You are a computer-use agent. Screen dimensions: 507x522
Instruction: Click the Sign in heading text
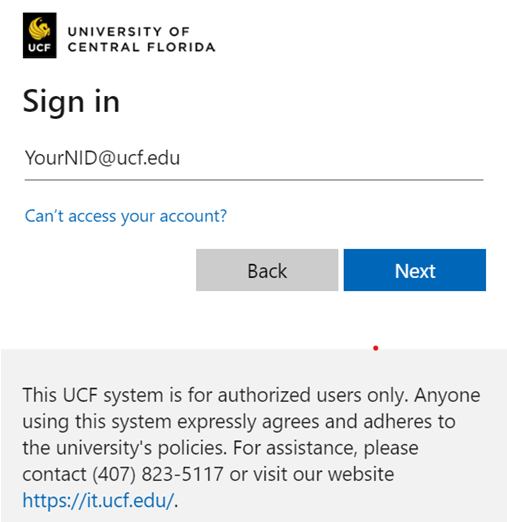[x=71, y=102]
